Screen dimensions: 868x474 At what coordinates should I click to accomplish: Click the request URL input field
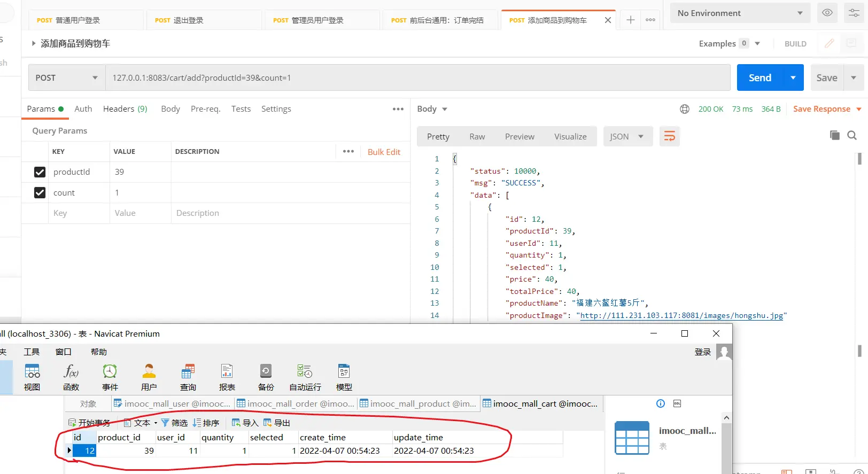(417, 78)
